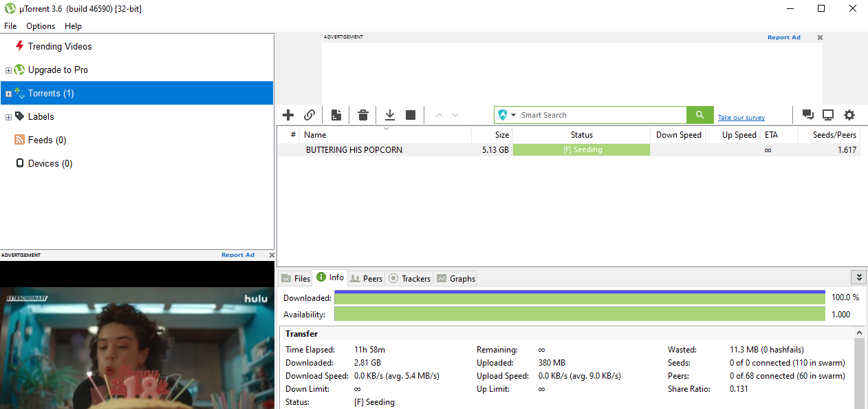Click the Start download arrow icon
868x409 pixels.
389,115
